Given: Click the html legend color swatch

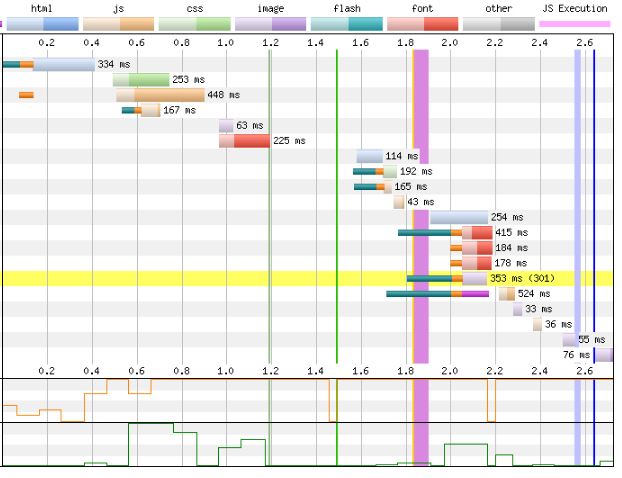Looking at the screenshot, I should click(42, 24).
